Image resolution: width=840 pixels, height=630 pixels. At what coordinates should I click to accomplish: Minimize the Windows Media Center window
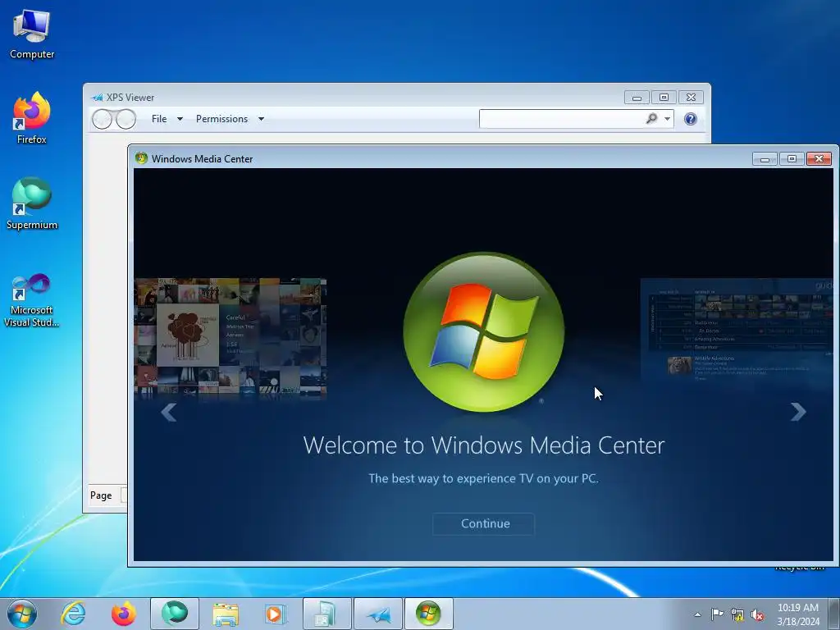765,158
